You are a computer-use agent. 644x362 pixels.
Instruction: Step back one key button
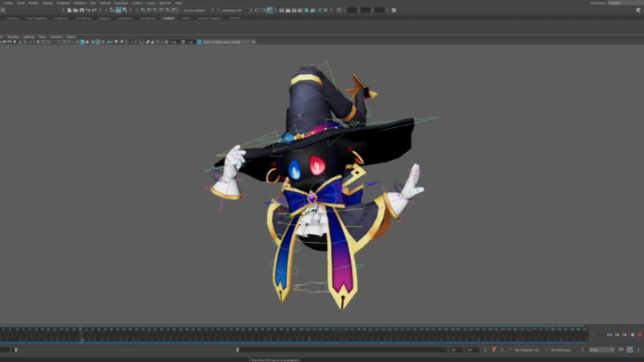pyautogui.click(x=625, y=335)
